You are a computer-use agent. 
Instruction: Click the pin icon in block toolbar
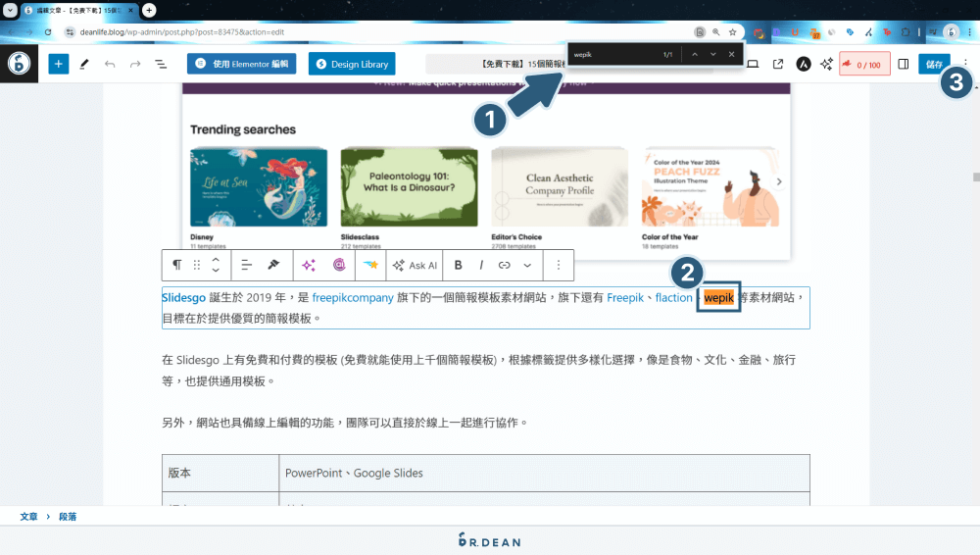tap(273, 265)
